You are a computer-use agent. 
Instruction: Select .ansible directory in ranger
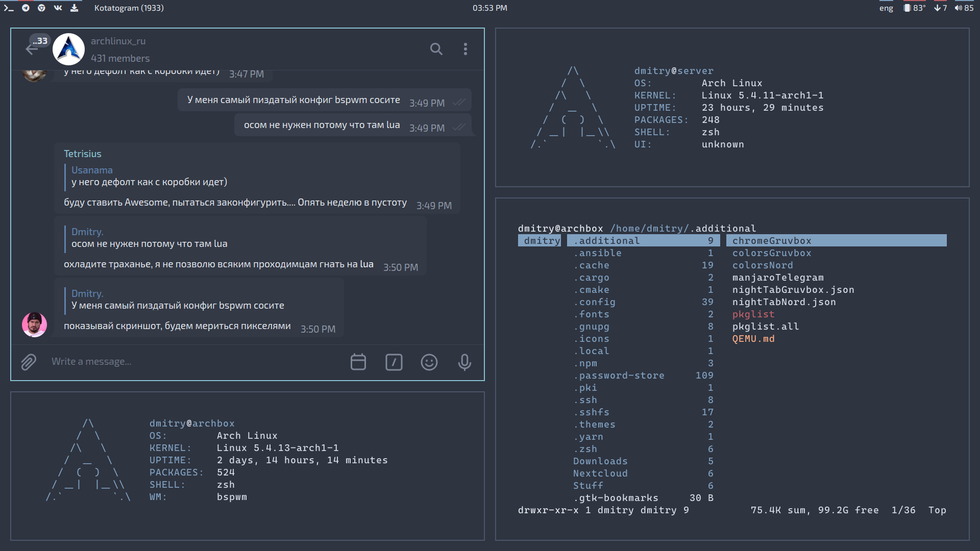pyautogui.click(x=643, y=253)
